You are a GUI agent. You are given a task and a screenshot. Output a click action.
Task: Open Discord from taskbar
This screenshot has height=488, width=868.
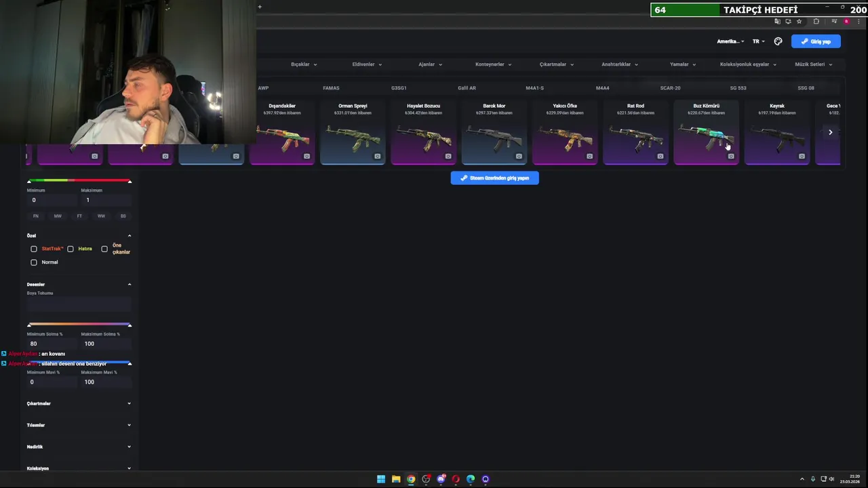coord(441,479)
